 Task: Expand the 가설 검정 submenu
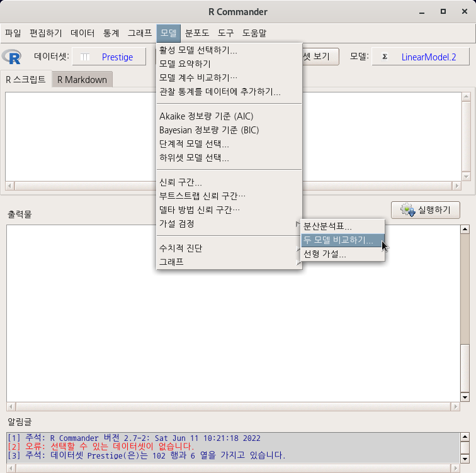pyautogui.click(x=229, y=224)
